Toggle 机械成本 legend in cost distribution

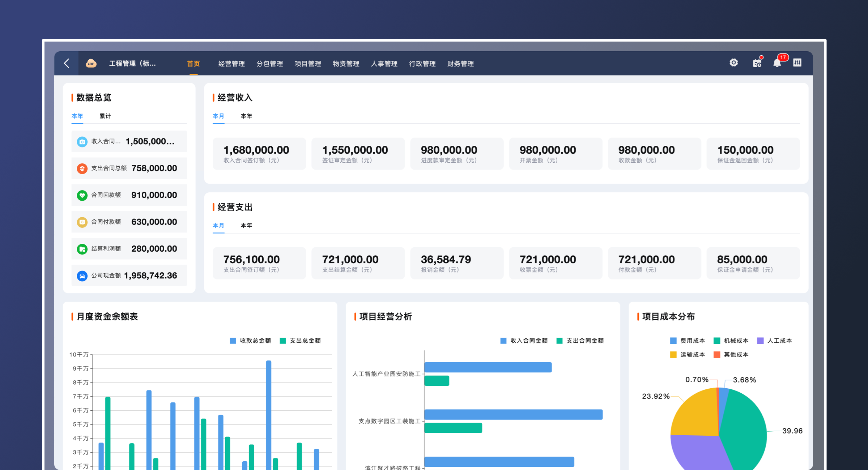731,341
